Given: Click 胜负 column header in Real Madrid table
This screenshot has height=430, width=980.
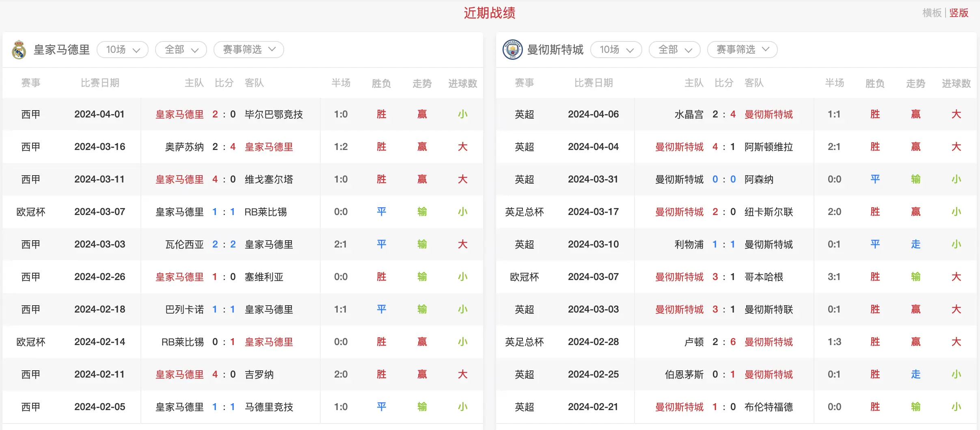Looking at the screenshot, I should 381,83.
